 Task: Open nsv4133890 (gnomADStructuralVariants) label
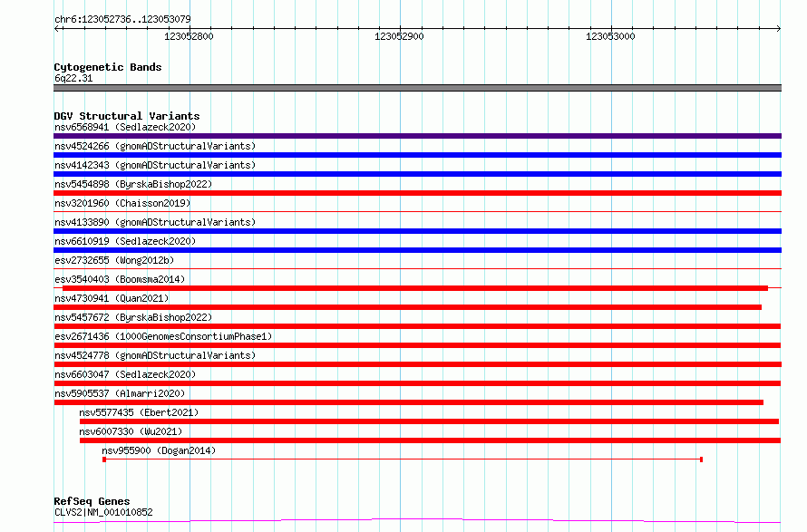click(155, 222)
